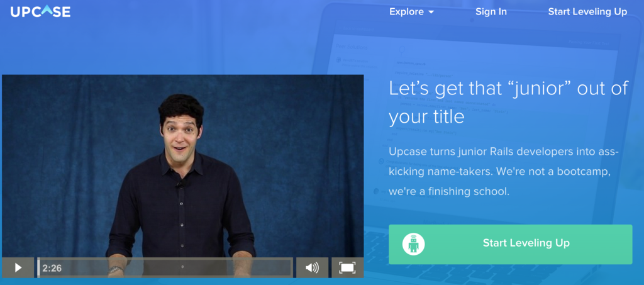Click the green Start Leveling Up button

[511, 244]
